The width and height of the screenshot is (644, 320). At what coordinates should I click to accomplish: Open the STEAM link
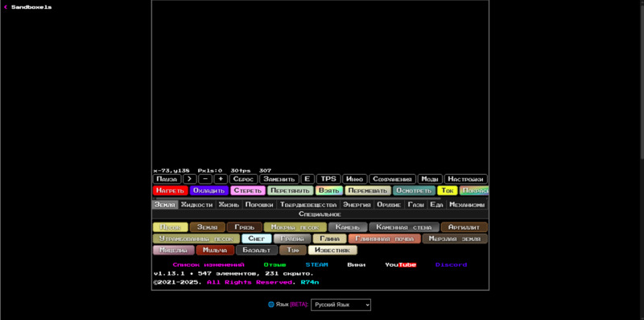pyautogui.click(x=316, y=265)
